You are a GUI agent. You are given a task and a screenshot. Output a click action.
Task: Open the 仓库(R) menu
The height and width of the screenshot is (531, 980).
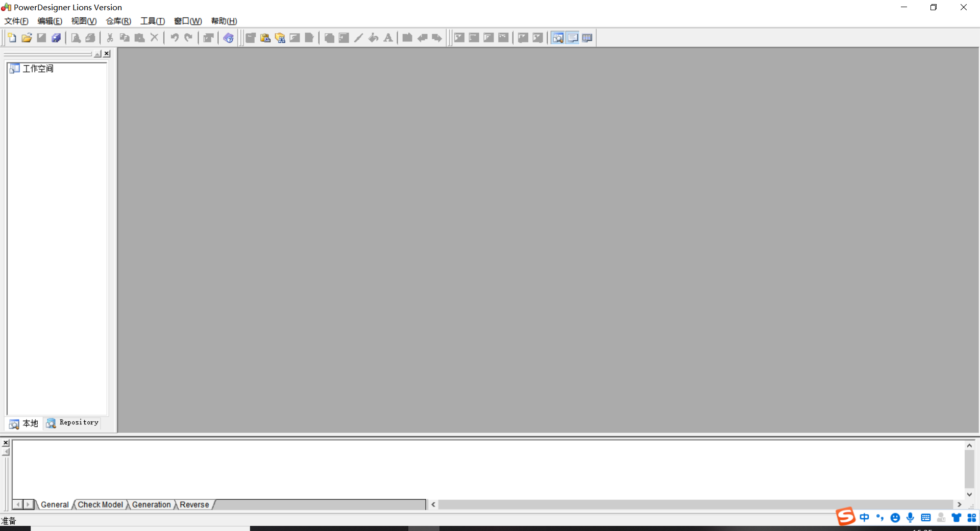point(118,21)
